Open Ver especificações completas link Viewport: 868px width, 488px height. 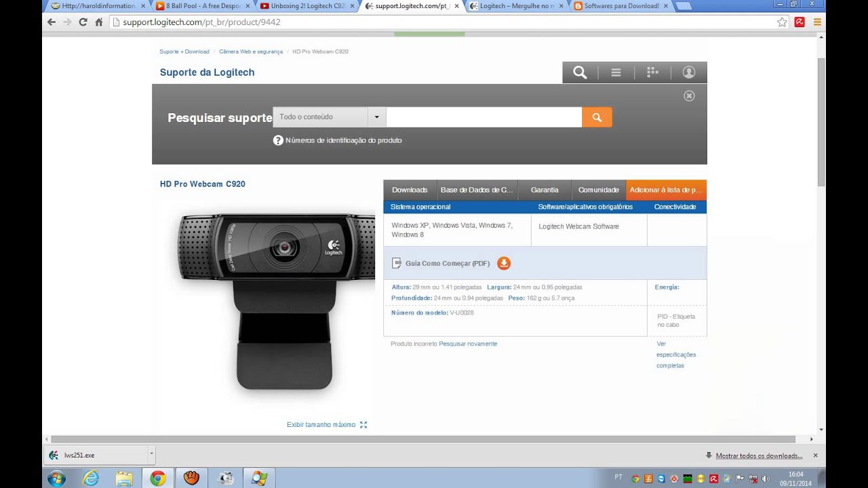675,354
